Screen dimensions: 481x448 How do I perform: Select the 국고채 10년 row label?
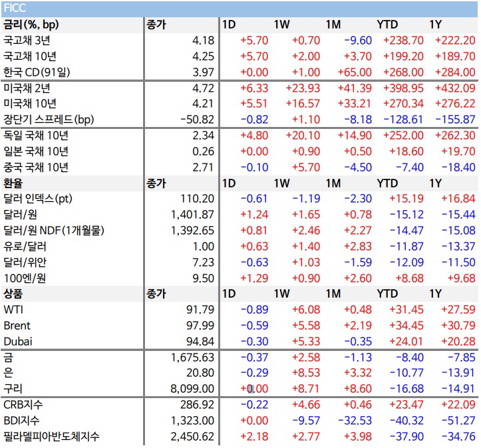coord(30,56)
